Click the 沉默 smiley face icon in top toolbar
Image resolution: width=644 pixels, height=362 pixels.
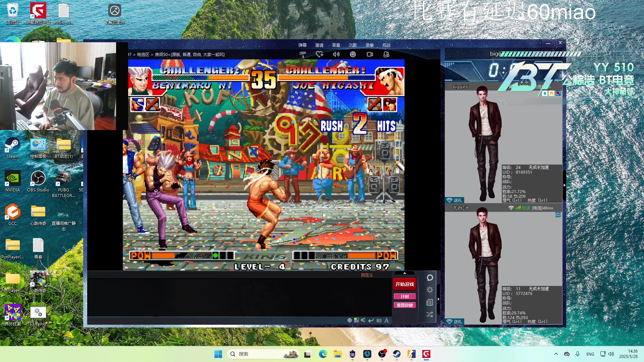353,54
